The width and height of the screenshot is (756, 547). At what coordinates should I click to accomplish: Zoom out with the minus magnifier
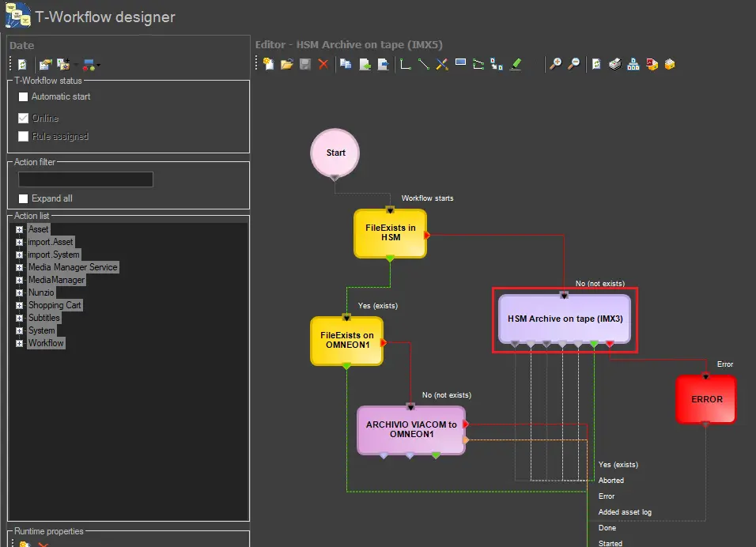(x=574, y=64)
